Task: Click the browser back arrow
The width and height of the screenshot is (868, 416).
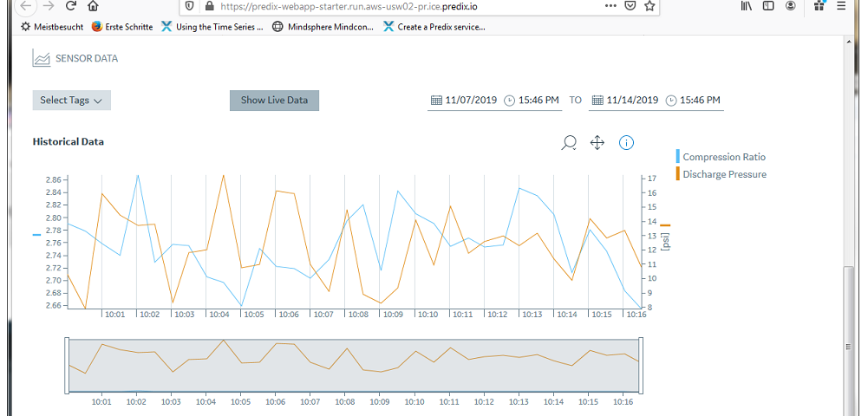Action: (26, 6)
